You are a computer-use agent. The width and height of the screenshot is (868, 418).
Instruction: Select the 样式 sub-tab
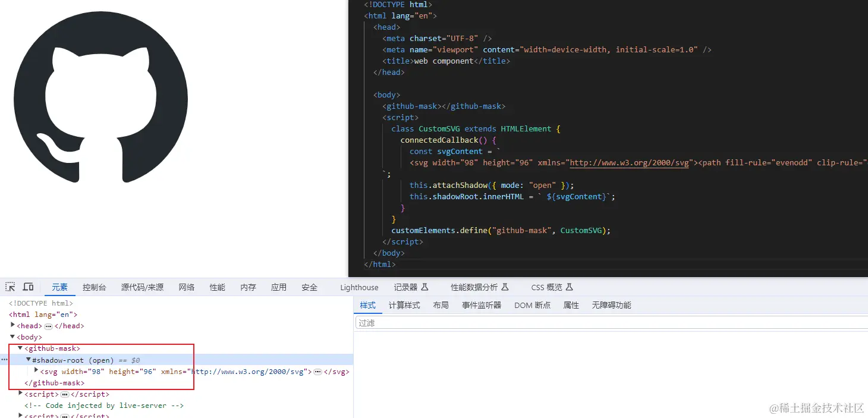[x=368, y=305]
